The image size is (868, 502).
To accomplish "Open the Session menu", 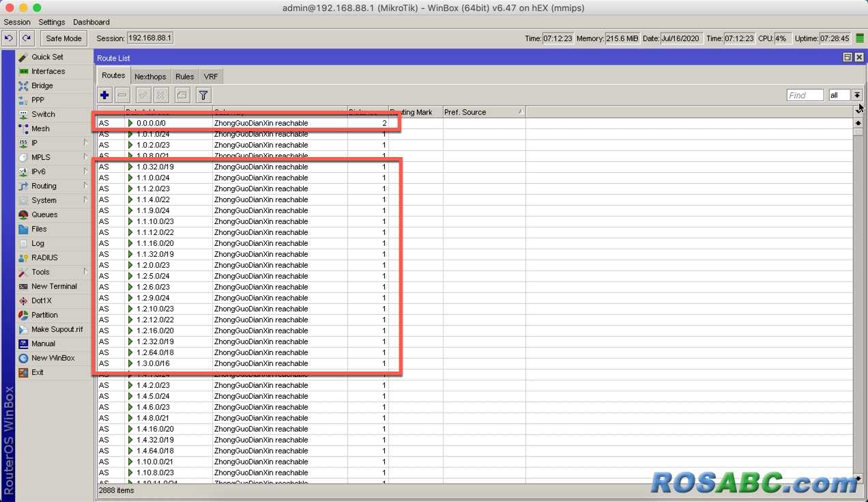I will [x=17, y=23].
